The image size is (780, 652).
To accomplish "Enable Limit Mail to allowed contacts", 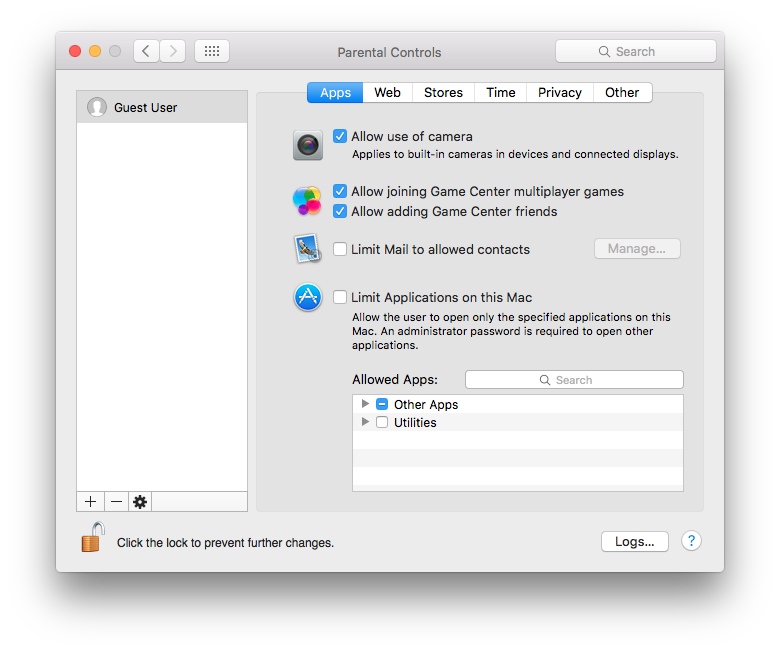I will 340,249.
